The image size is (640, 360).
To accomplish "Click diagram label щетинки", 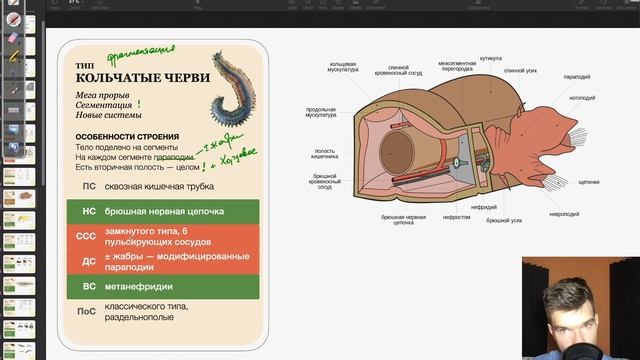I will pos(589,182).
